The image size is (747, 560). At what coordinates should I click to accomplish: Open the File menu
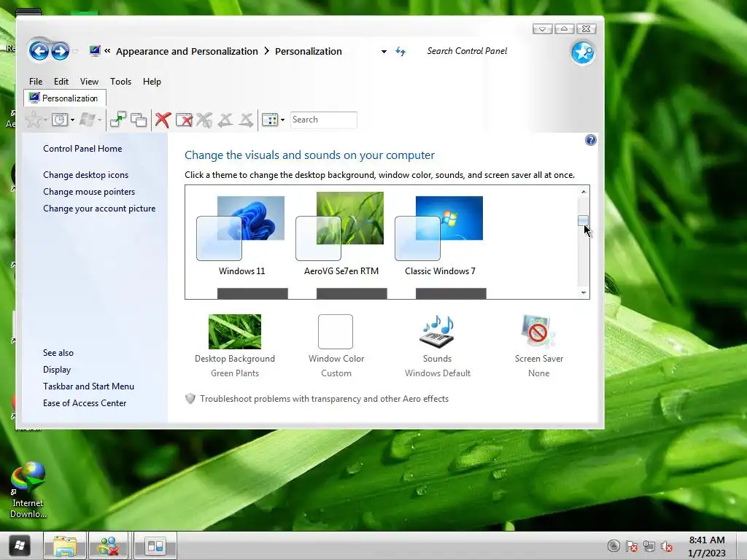[36, 82]
